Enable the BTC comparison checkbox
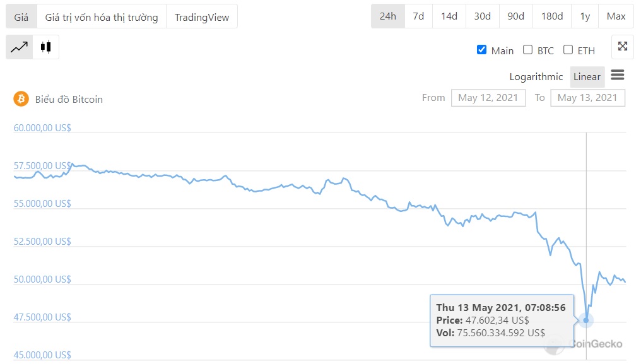The image size is (641, 364). coord(527,50)
